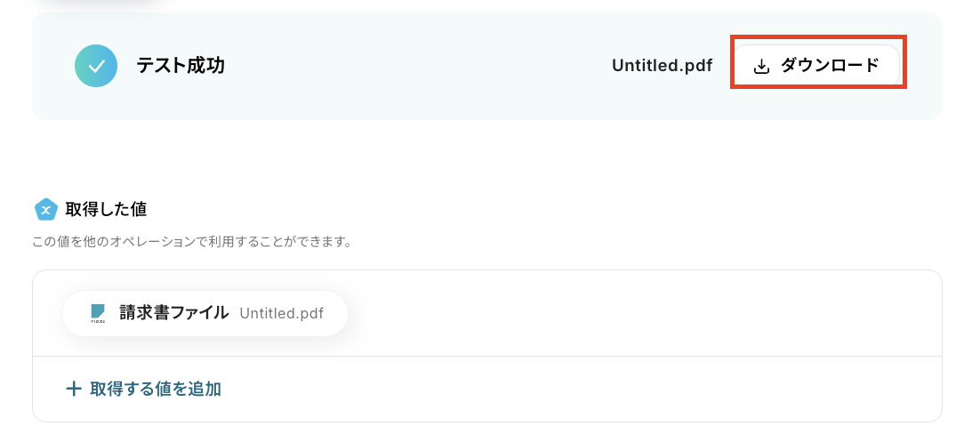980x434 pixels.
Task: Click the green checkmark success icon
Action: pos(96,66)
